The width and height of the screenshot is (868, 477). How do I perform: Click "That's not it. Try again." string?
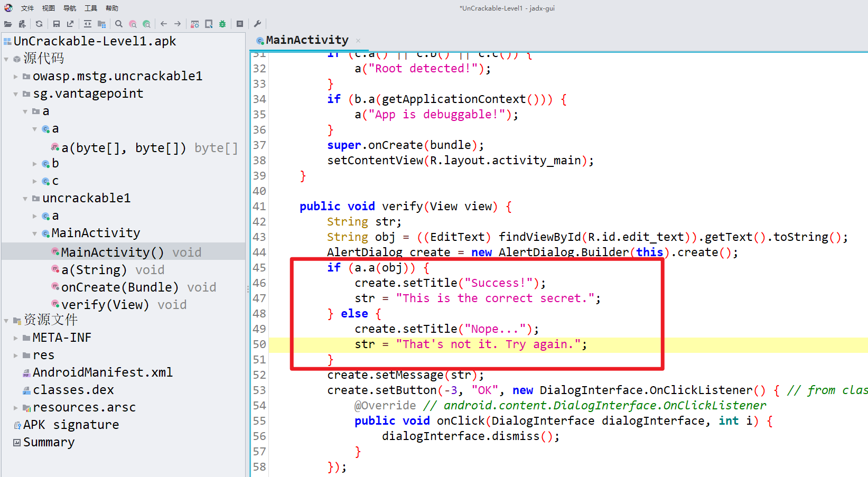(x=489, y=344)
